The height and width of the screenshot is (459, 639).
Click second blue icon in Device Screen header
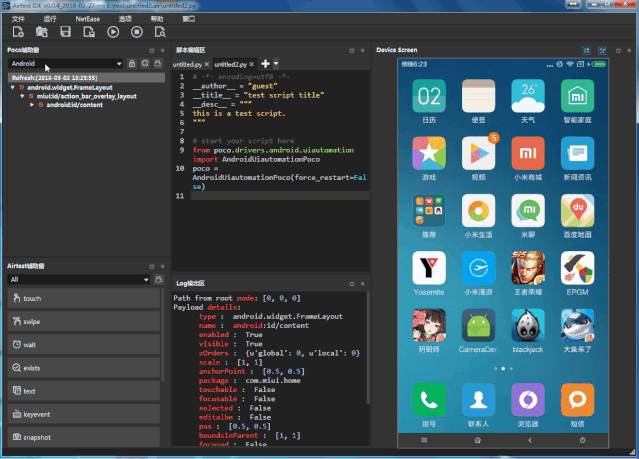tap(602, 51)
